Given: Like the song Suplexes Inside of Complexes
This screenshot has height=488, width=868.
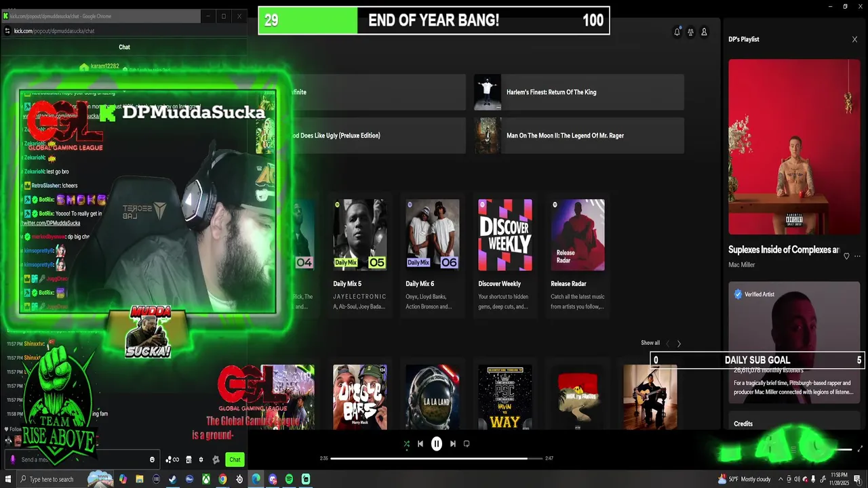Looking at the screenshot, I should pyautogui.click(x=846, y=256).
